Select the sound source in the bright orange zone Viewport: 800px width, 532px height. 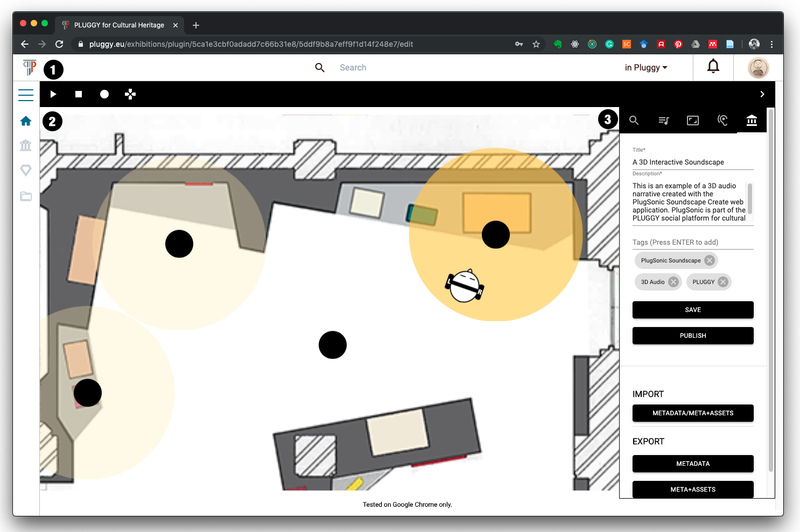coord(496,235)
